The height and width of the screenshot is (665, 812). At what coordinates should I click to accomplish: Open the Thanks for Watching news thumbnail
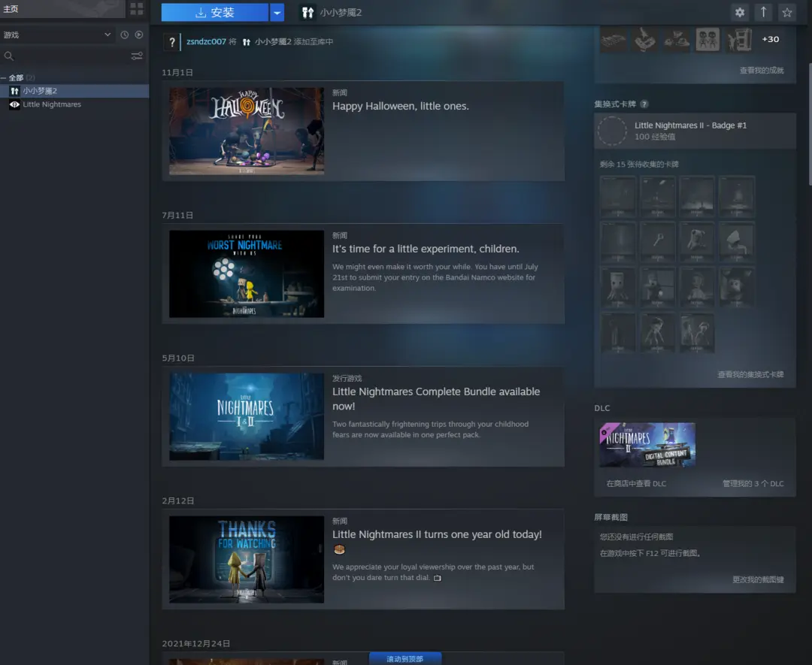point(247,560)
